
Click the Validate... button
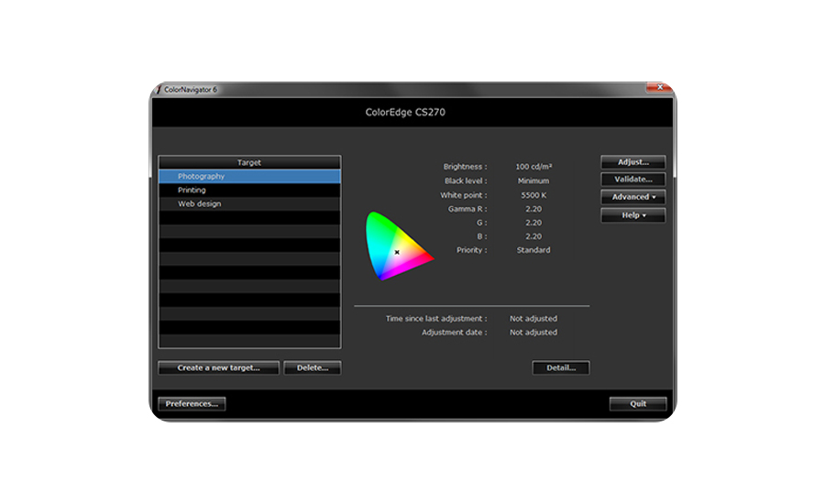(632, 180)
